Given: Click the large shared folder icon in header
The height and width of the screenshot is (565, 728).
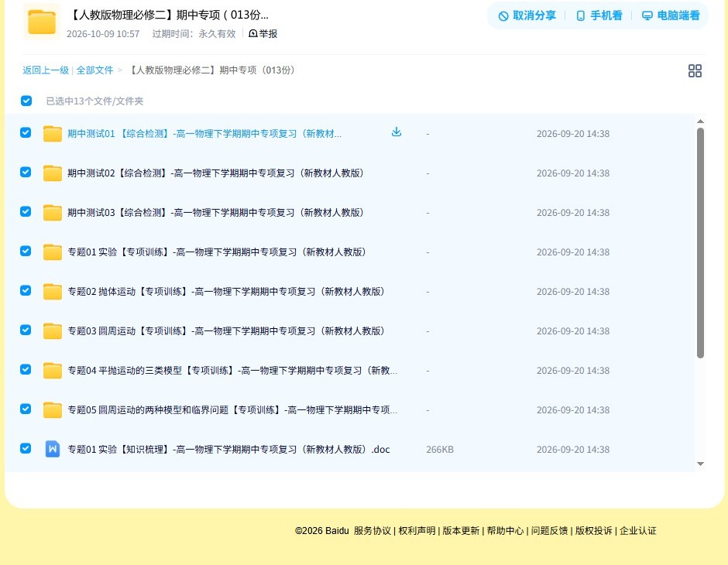Looking at the screenshot, I should [x=42, y=22].
